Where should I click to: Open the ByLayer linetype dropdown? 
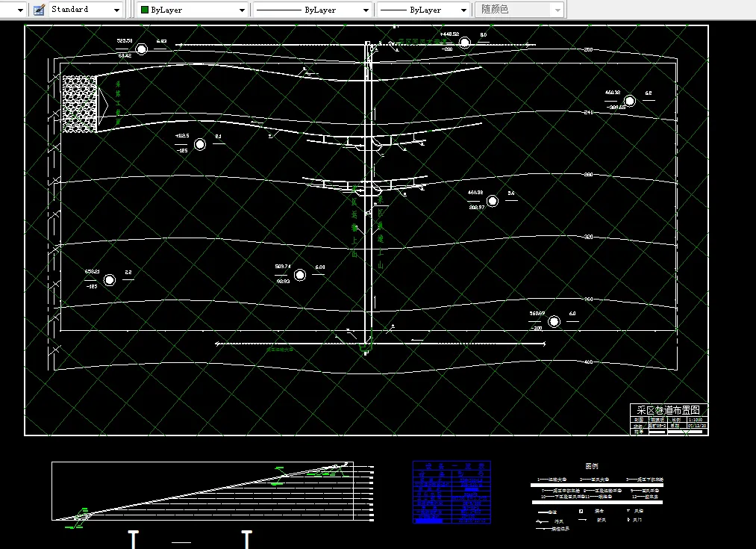click(313, 10)
